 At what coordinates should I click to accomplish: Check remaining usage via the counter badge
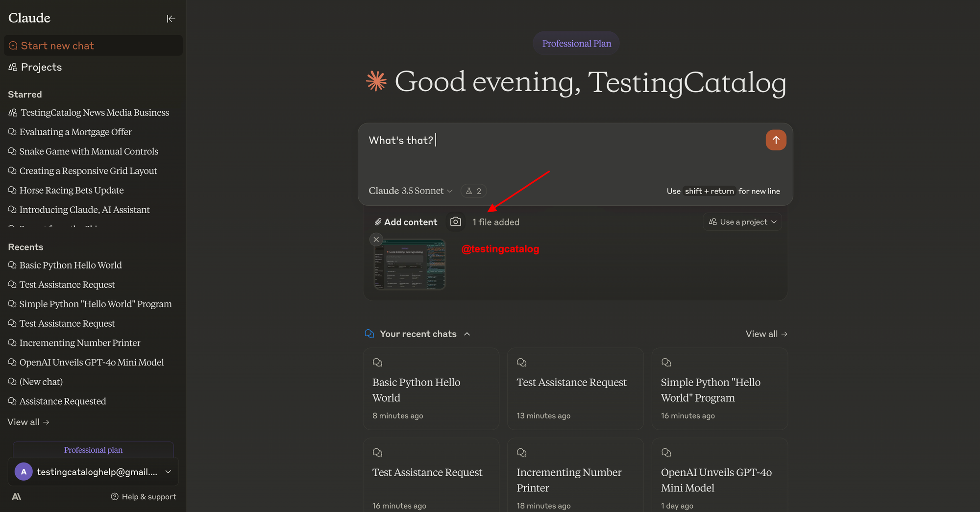click(x=473, y=191)
